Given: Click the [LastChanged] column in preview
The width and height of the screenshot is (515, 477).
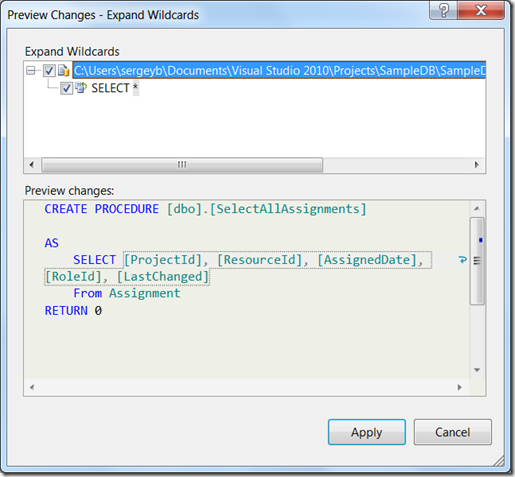Looking at the screenshot, I should point(163,277).
